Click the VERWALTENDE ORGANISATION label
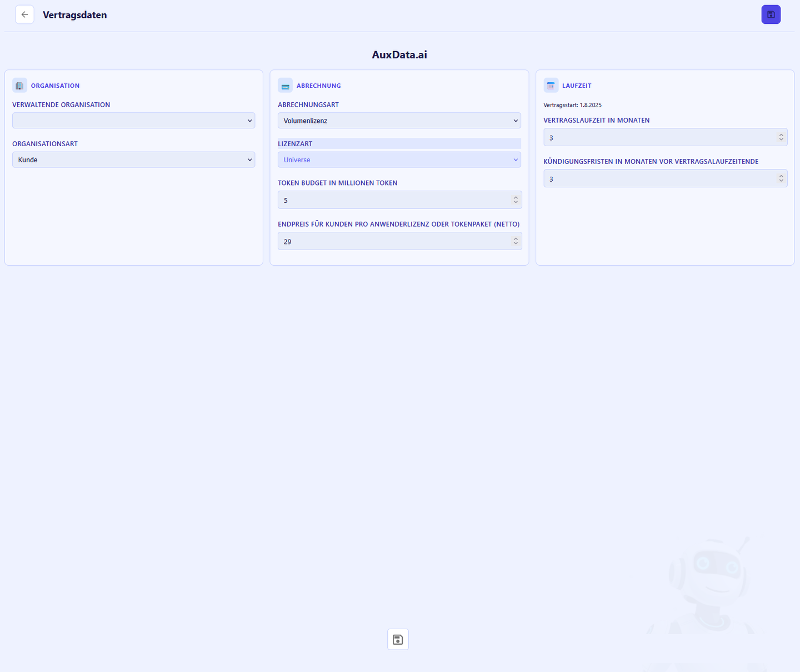Viewport: 800px width, 672px height. click(x=61, y=105)
